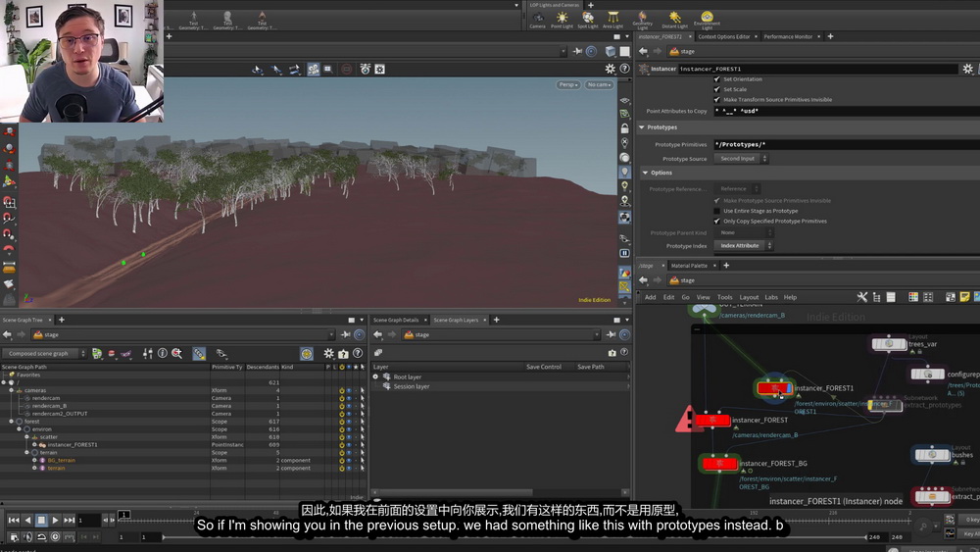Screen dimensions: 980x552
Task: Expand the instancer_FOREST1 tree item
Action: (x=34, y=444)
